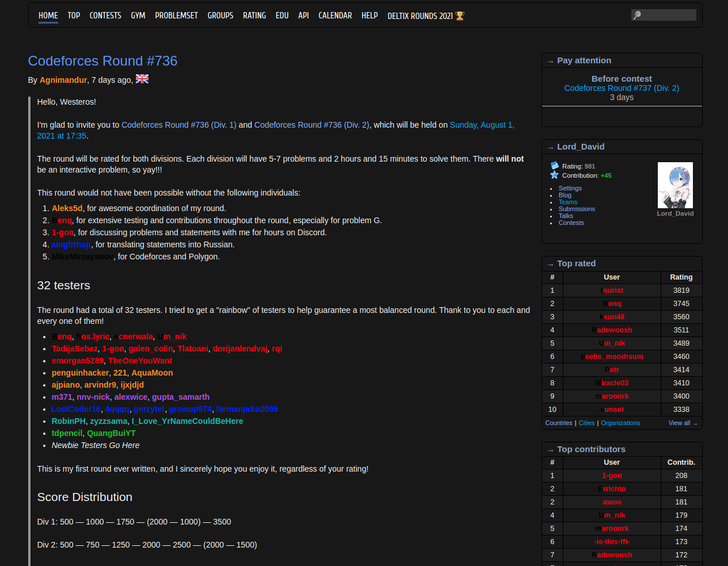
Task: Open author Agnimandur's profile
Action: coord(63,80)
